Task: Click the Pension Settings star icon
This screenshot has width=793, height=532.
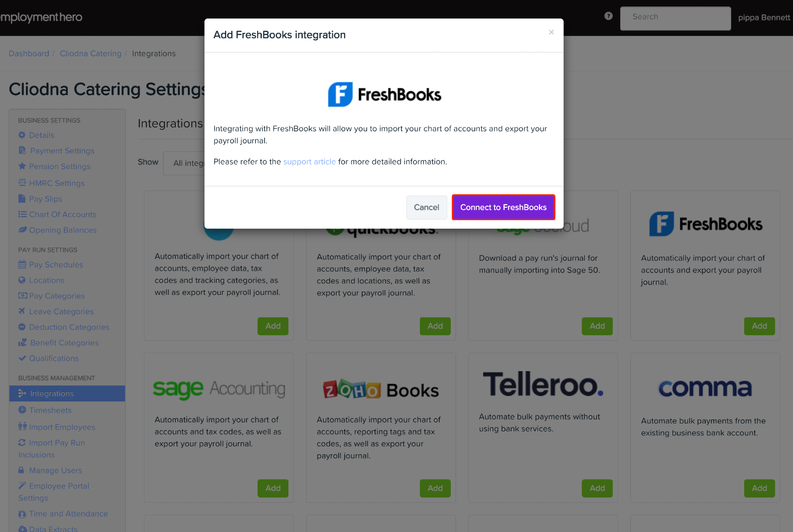Action: click(x=22, y=166)
